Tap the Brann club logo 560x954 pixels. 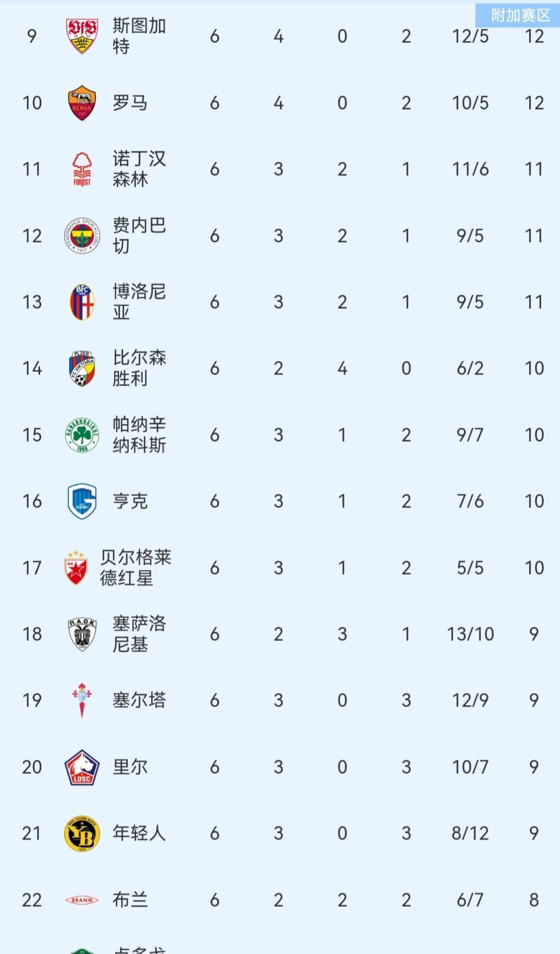82,900
